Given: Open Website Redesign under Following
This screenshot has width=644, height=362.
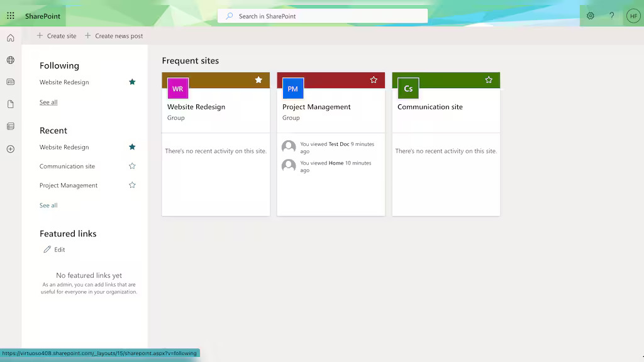Looking at the screenshot, I should point(64,82).
